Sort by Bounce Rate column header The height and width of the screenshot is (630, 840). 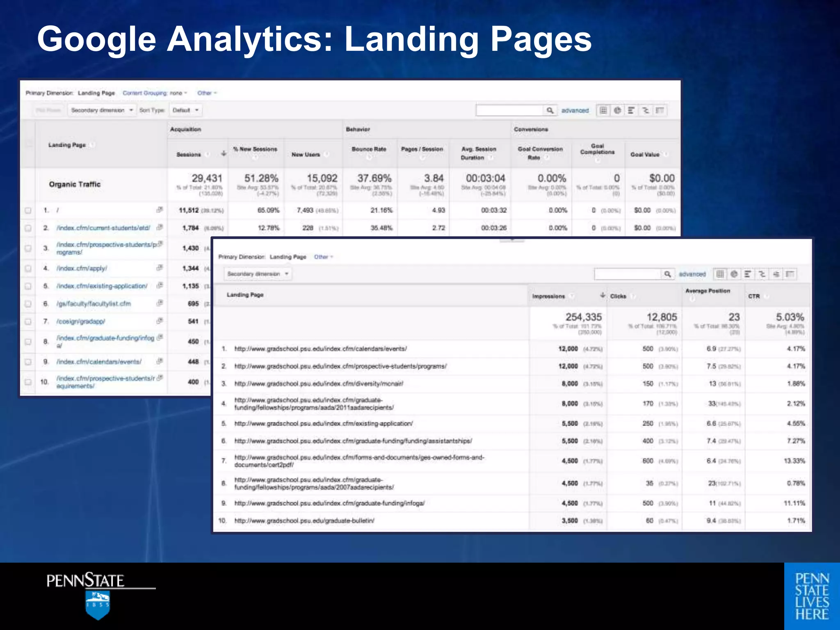(369, 149)
